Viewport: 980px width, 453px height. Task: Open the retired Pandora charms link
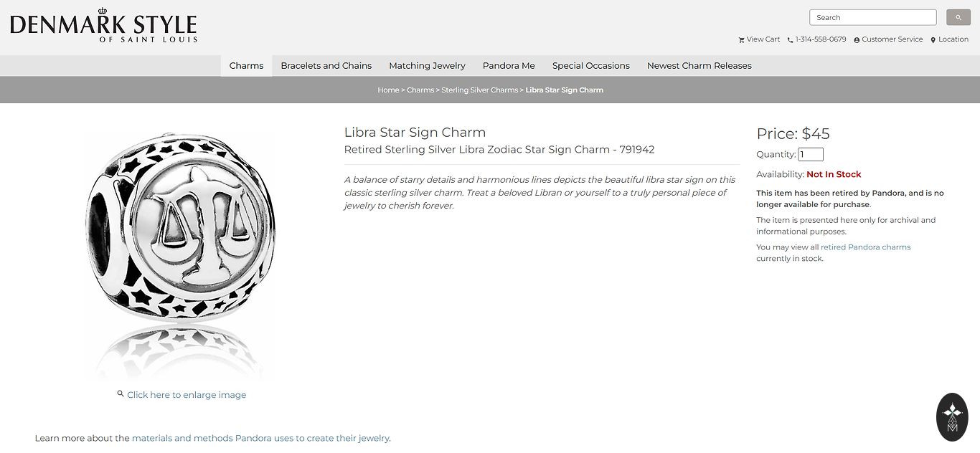[866, 247]
